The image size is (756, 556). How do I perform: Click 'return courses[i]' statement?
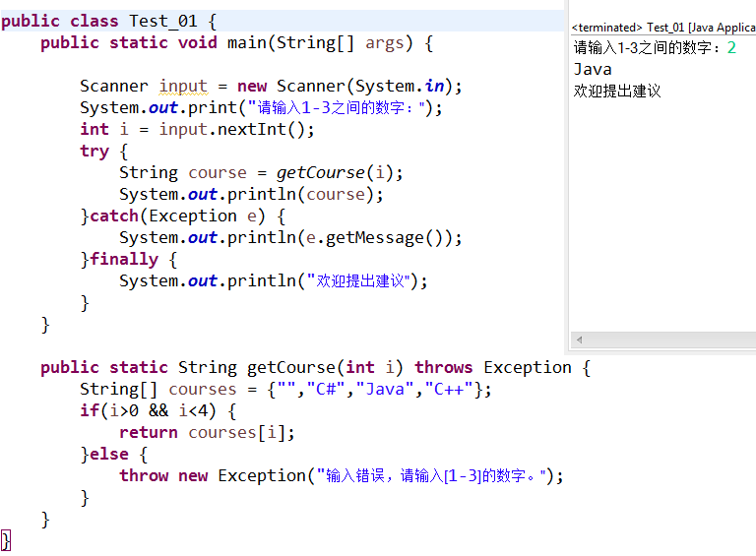[206, 433]
